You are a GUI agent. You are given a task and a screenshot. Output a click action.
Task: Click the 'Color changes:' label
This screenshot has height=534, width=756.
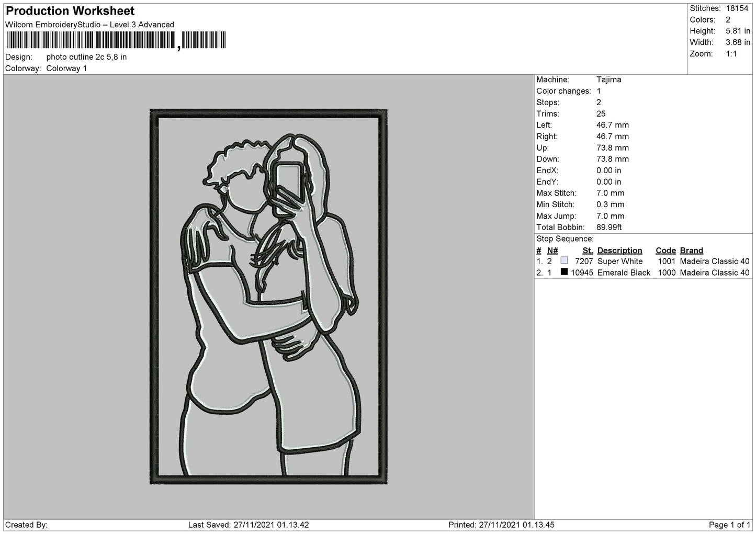[563, 91]
